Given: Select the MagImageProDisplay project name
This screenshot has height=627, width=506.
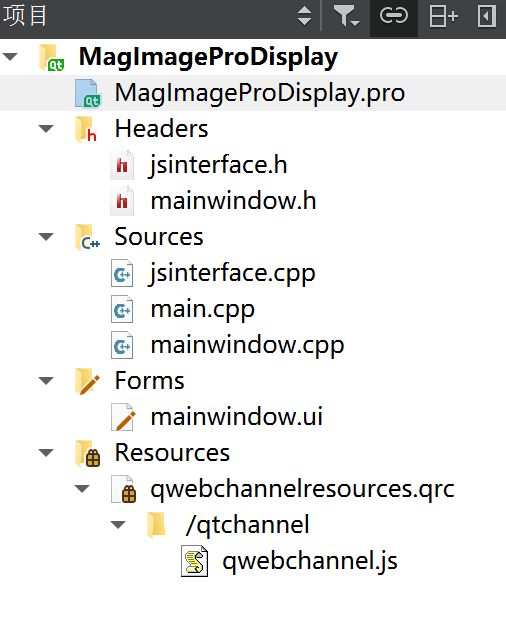Looking at the screenshot, I should [208, 57].
